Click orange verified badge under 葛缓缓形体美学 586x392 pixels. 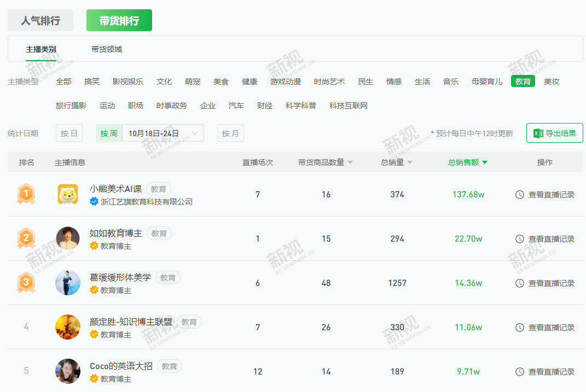[94, 290]
